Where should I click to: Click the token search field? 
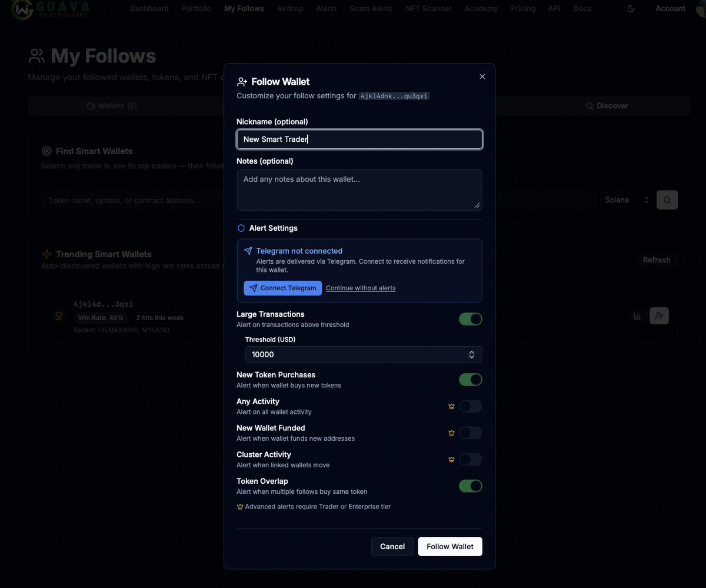(318, 200)
